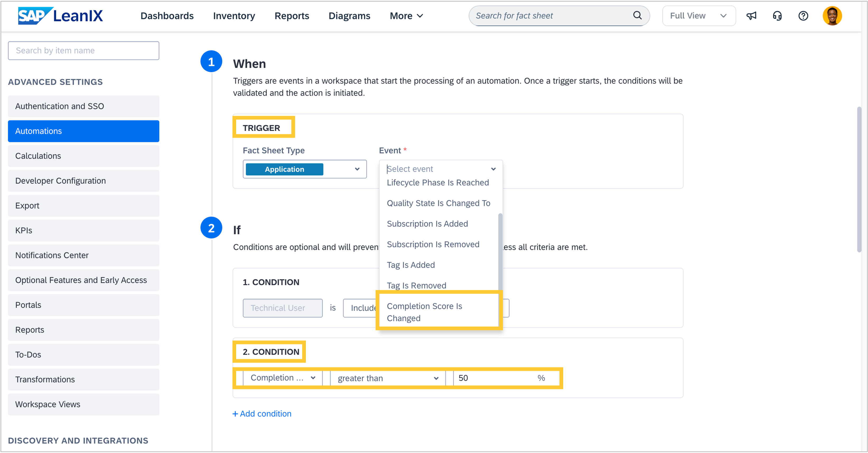Click the Search by item name field
This screenshot has height=453, width=868.
pyautogui.click(x=83, y=50)
